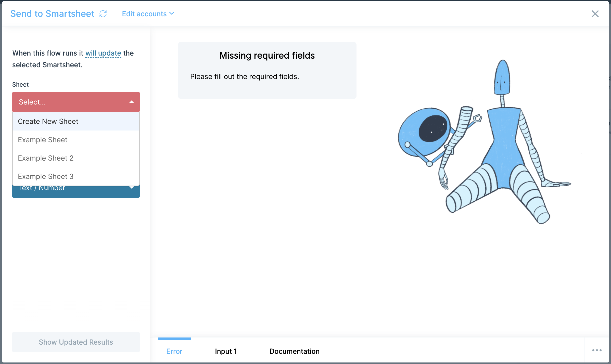Switch to the Error tab
Screen dimensions: 611x364
(174, 351)
